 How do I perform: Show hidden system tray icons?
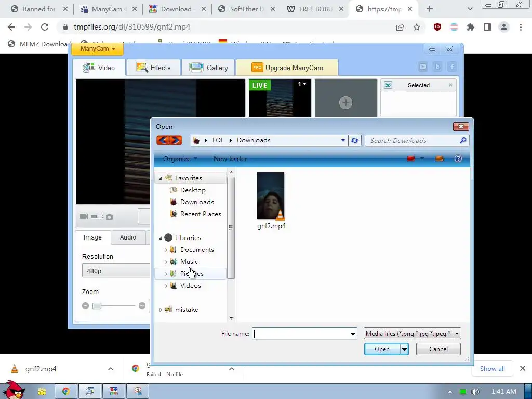point(450,392)
